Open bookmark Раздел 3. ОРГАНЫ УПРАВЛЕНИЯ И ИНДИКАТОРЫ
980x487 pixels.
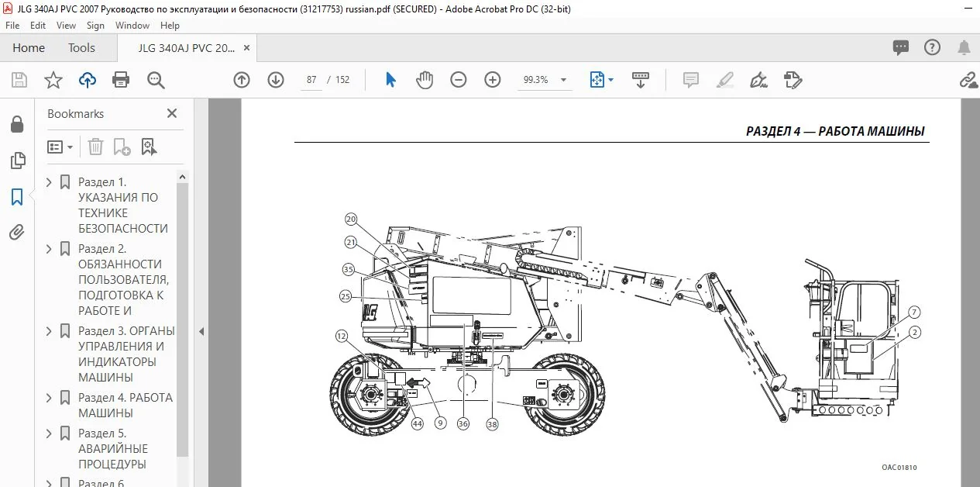point(126,354)
